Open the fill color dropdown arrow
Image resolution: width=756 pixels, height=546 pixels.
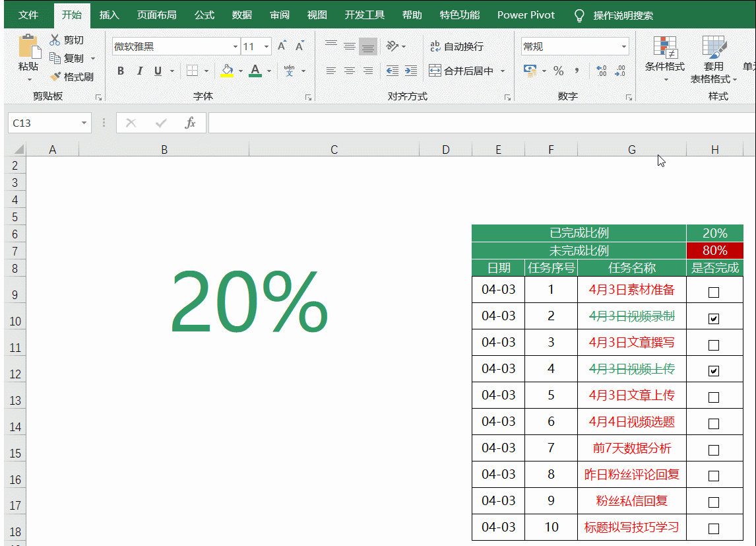[x=241, y=71]
